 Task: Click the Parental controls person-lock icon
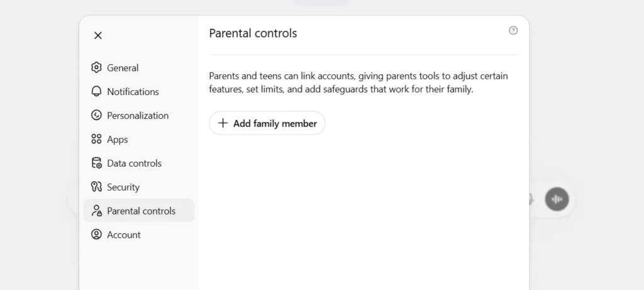[96, 211]
